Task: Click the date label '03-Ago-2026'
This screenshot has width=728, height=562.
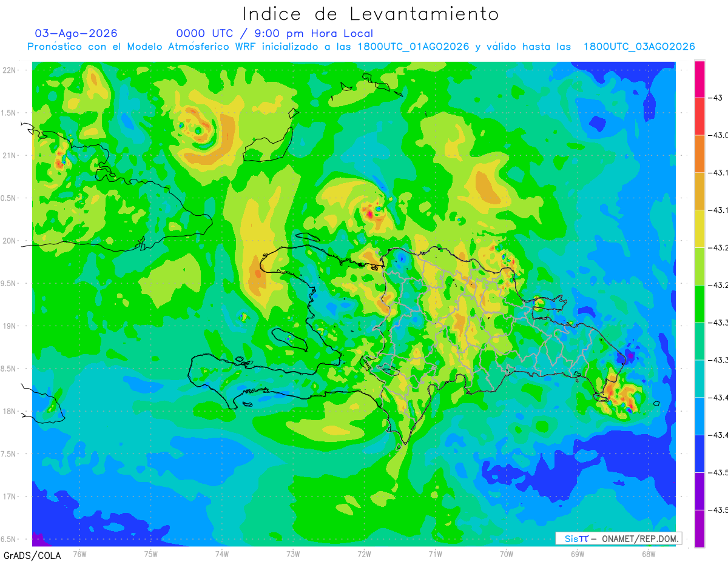Action: click(76, 33)
